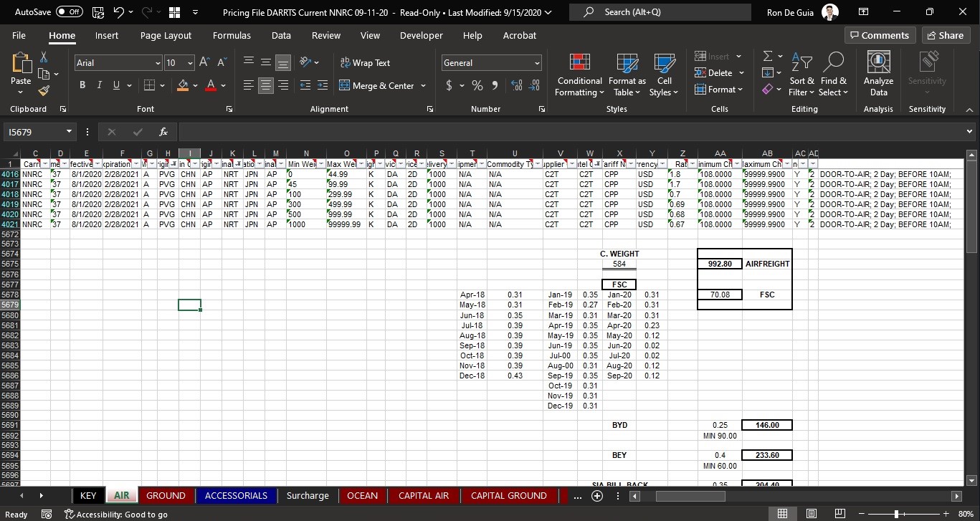Click the zoom slider handle

coord(896,514)
